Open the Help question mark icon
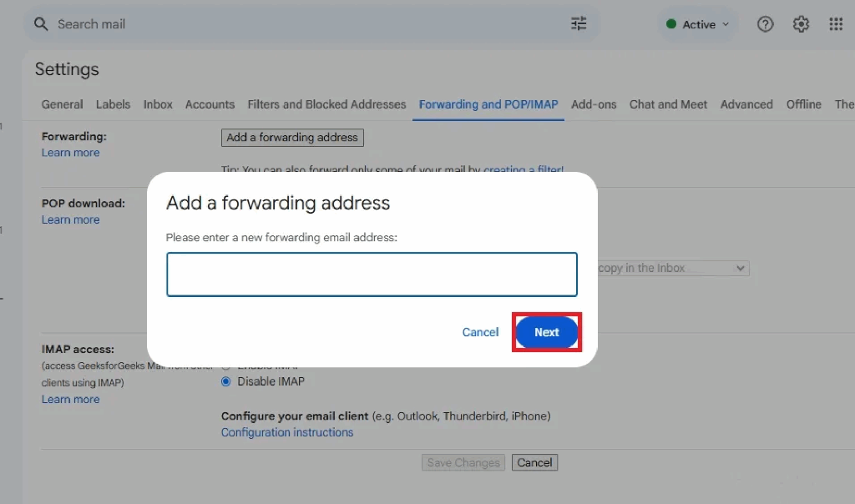855x504 pixels. coord(765,24)
